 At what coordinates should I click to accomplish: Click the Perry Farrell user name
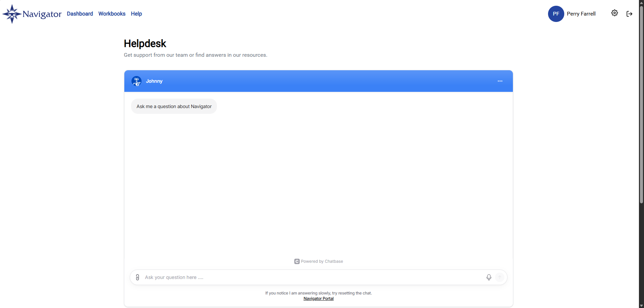pos(581,14)
